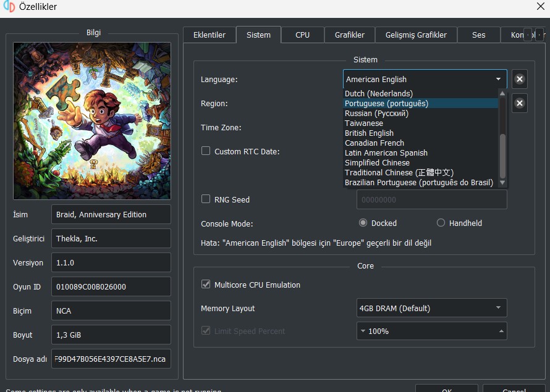Screen dimensions: 550x392
Task: Open the Eklentiler tab
Action: pyautogui.click(x=209, y=35)
